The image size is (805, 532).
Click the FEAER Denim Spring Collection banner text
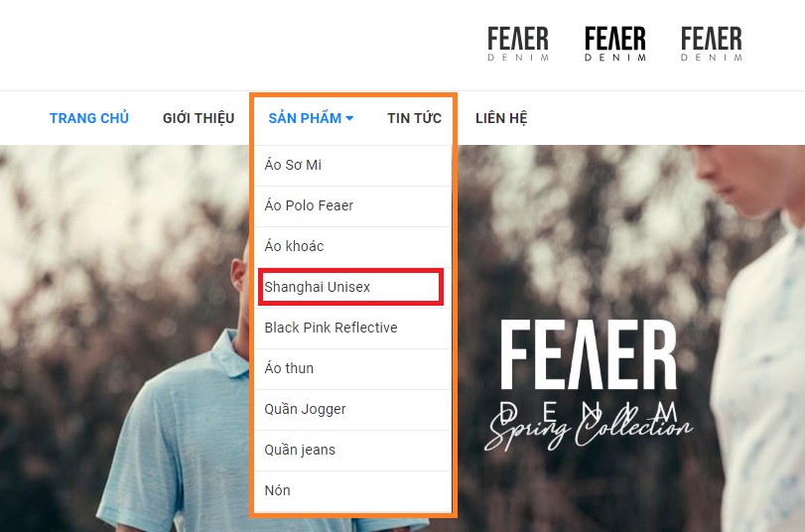click(x=589, y=385)
